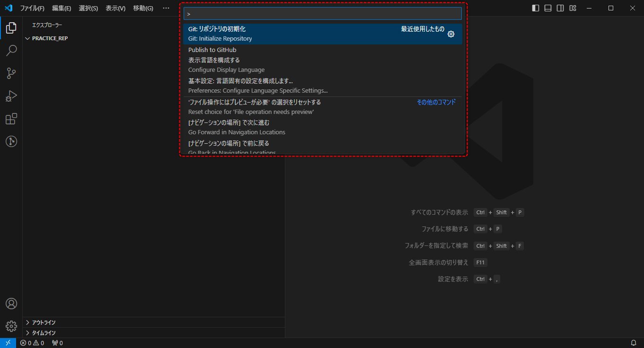Click the VS Code logo icon
Image resolution: width=644 pixels, height=348 pixels.
[8, 8]
